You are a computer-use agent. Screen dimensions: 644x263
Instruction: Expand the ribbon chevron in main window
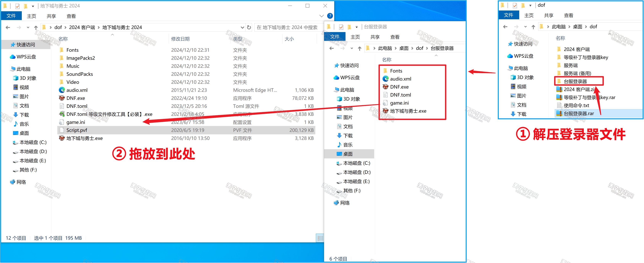tap(321, 16)
